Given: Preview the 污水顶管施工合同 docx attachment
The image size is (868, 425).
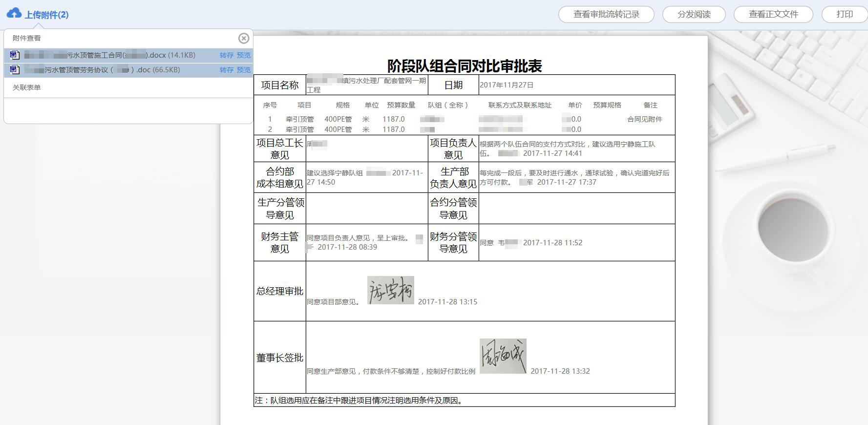Looking at the screenshot, I should 244,55.
